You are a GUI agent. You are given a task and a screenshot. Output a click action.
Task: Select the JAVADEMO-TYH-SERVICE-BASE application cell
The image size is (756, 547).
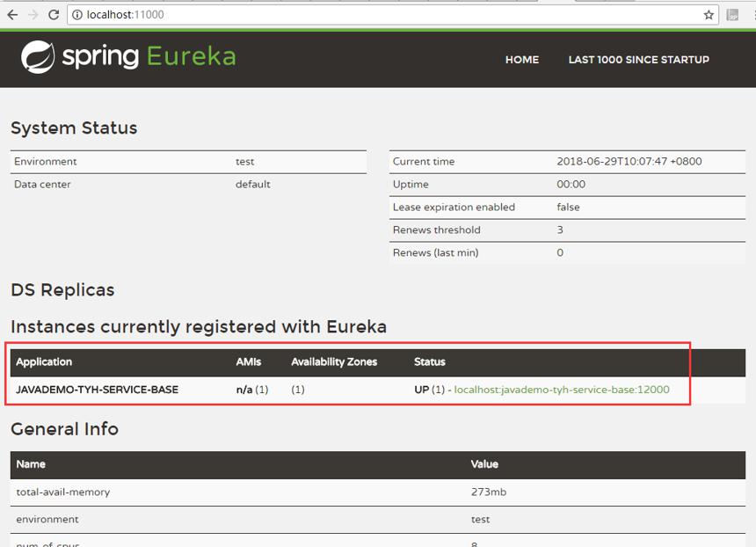[97, 390]
